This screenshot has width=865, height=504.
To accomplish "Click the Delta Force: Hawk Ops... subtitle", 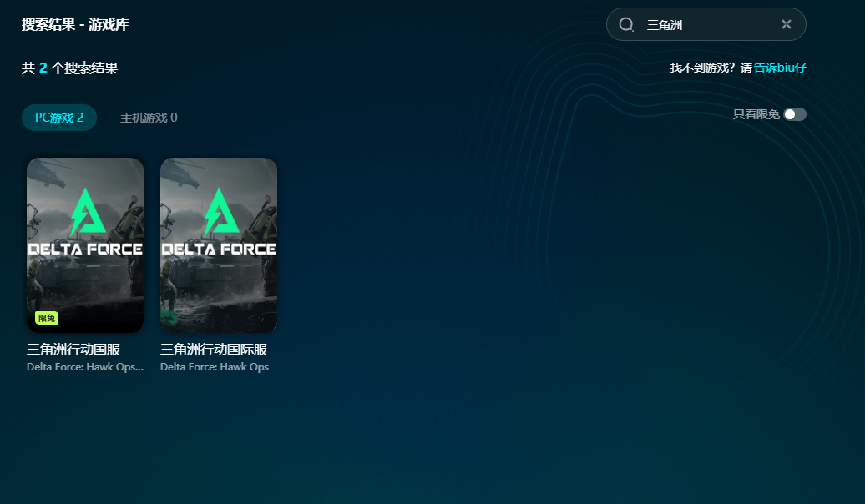I will tap(85, 367).
